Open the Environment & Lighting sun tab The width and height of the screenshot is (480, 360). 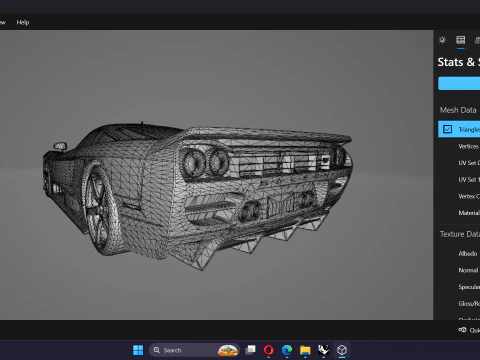click(442, 40)
